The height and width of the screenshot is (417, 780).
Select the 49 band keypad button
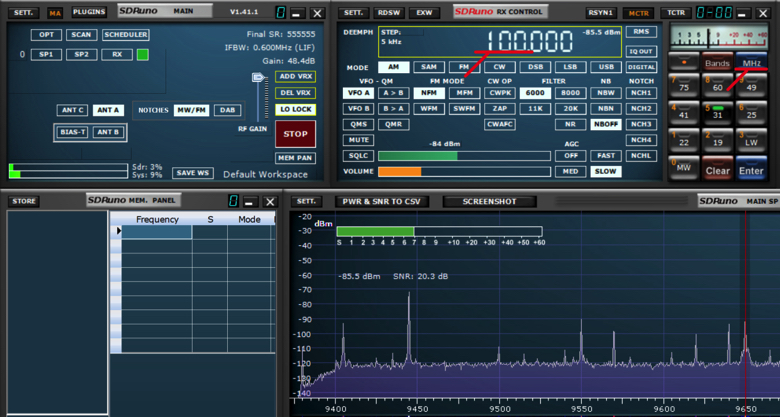751,85
